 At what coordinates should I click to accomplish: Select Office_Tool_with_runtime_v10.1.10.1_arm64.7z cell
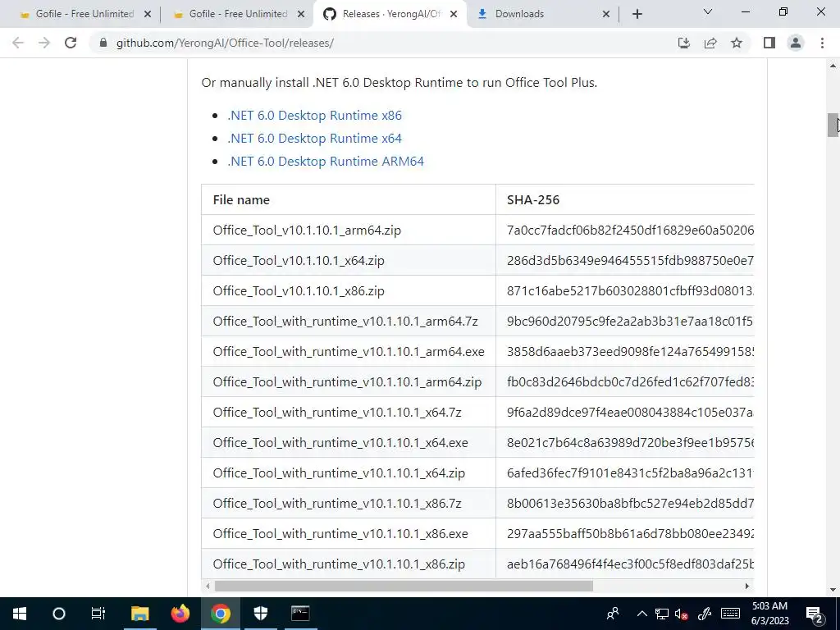coord(349,321)
